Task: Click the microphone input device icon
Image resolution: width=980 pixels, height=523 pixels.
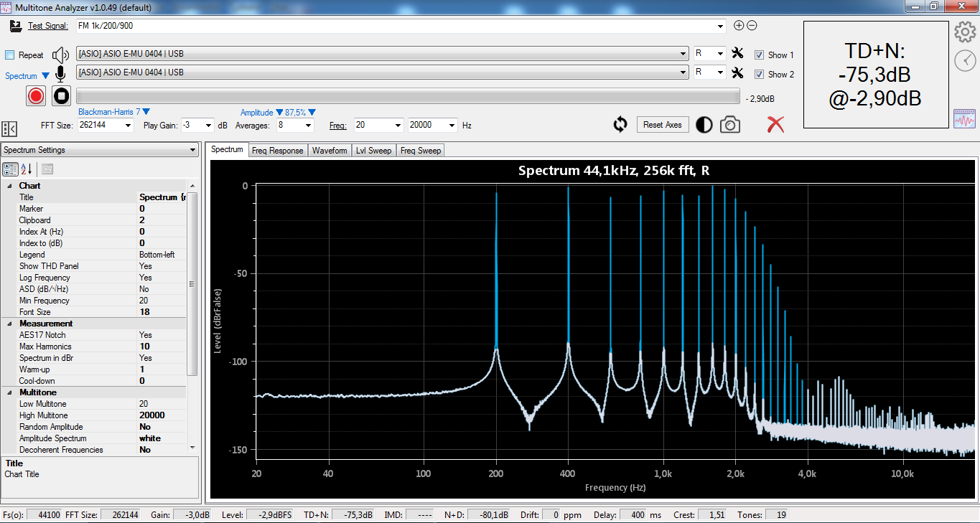Action: click(x=61, y=73)
